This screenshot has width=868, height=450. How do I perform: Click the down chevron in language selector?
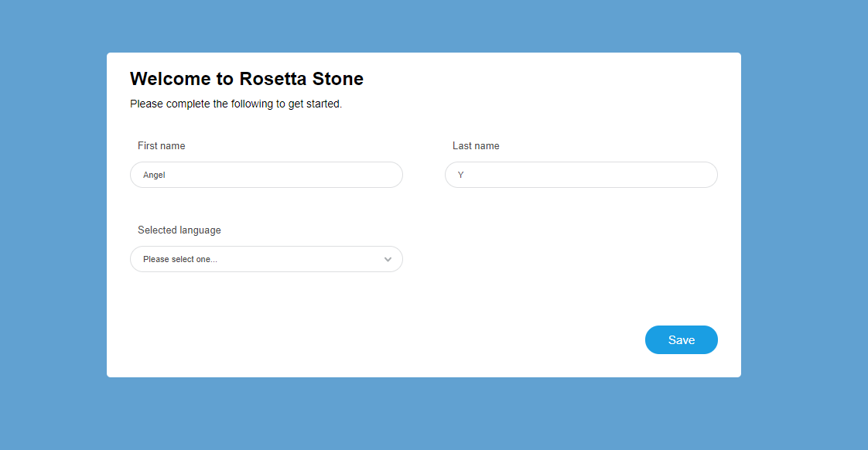(x=388, y=260)
